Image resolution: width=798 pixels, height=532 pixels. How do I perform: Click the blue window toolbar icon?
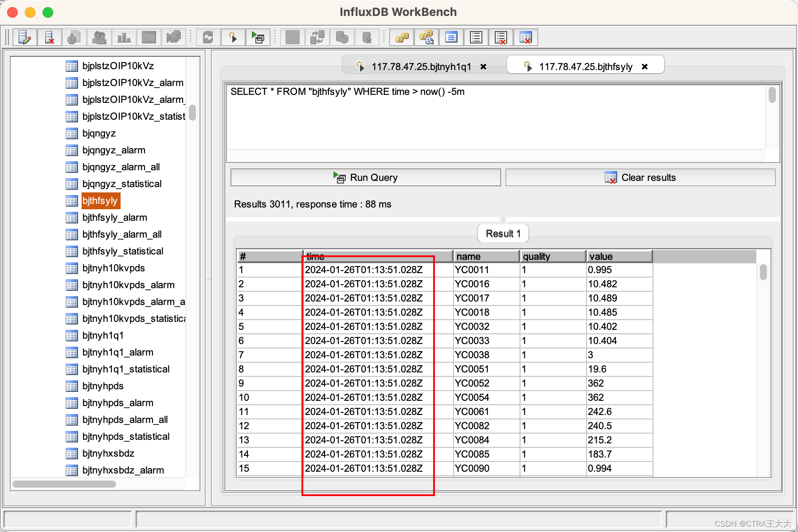coord(451,37)
